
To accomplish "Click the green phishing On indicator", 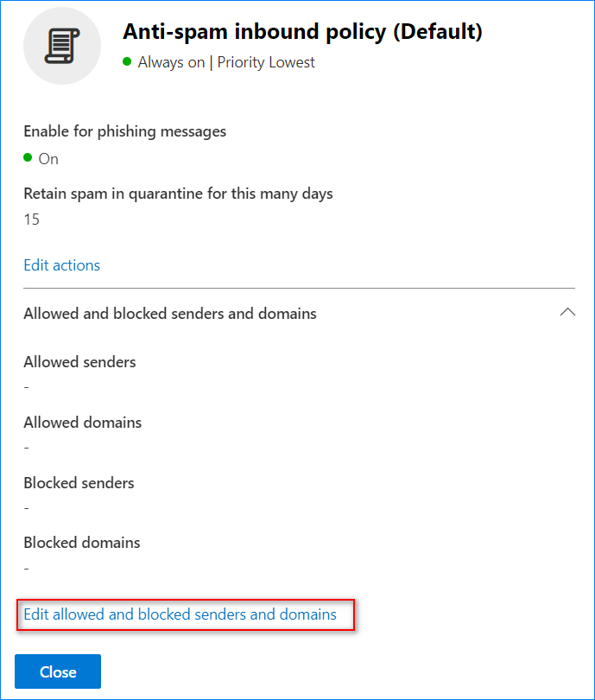I will point(28,157).
